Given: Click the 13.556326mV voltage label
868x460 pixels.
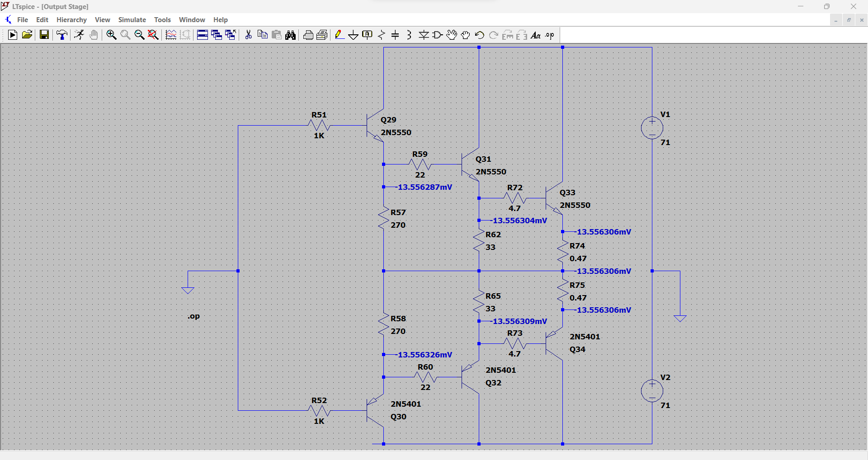Looking at the screenshot, I should tap(425, 355).
